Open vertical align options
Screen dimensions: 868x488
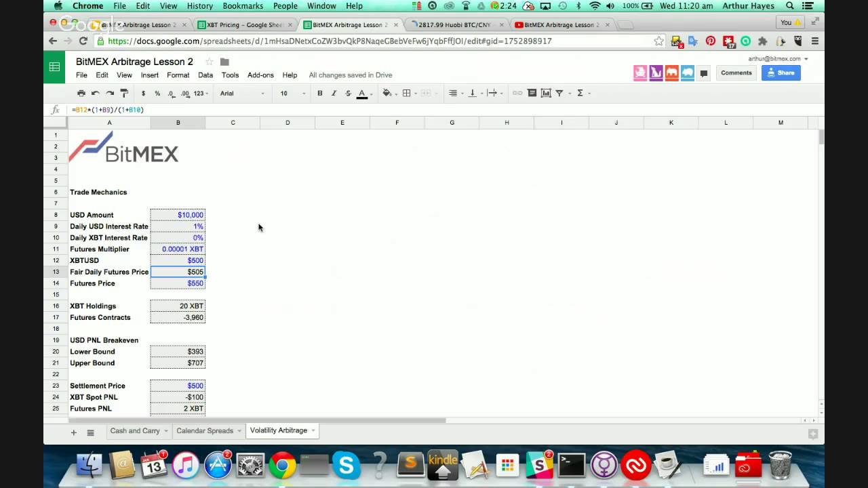coord(473,93)
